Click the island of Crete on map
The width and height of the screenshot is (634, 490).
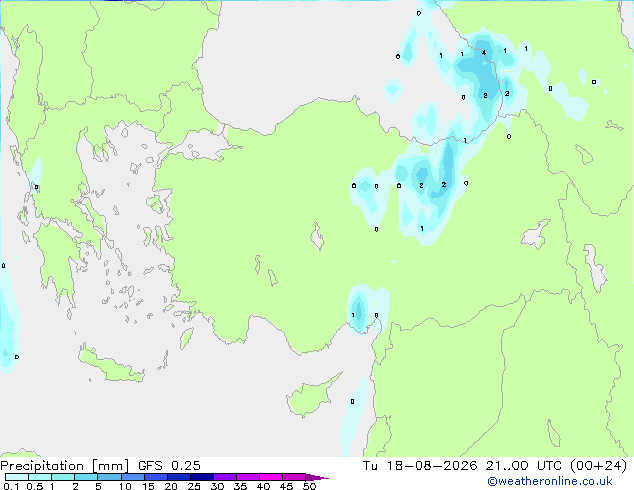click(x=110, y=365)
